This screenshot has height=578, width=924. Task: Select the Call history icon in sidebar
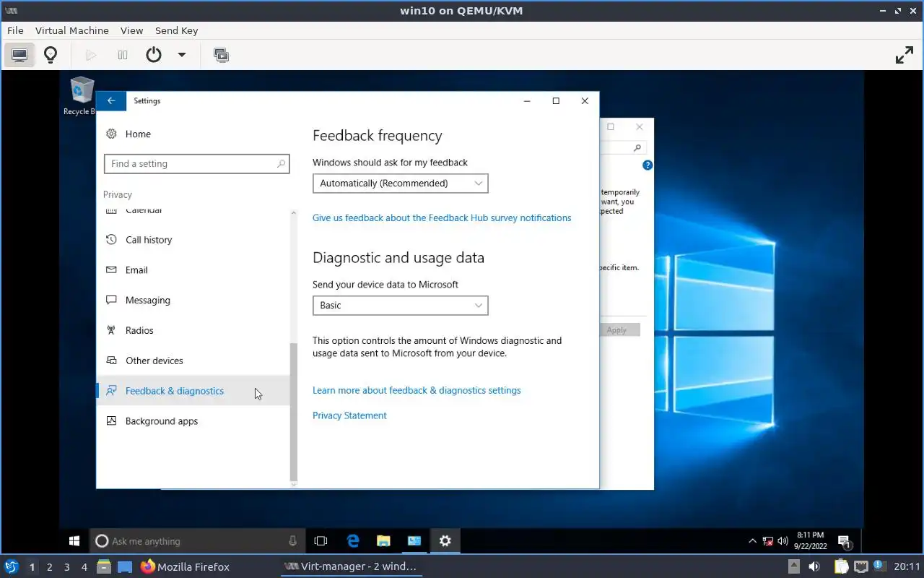(x=111, y=240)
